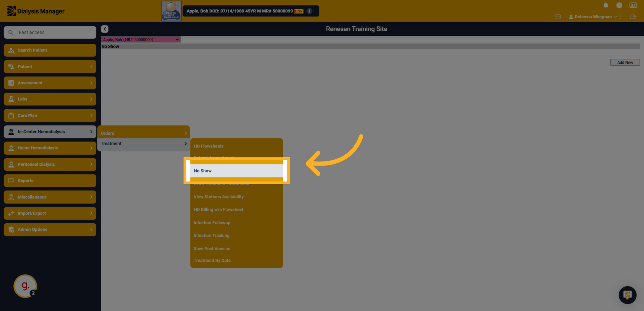Click the Fast access search magnifier

(x=11, y=32)
